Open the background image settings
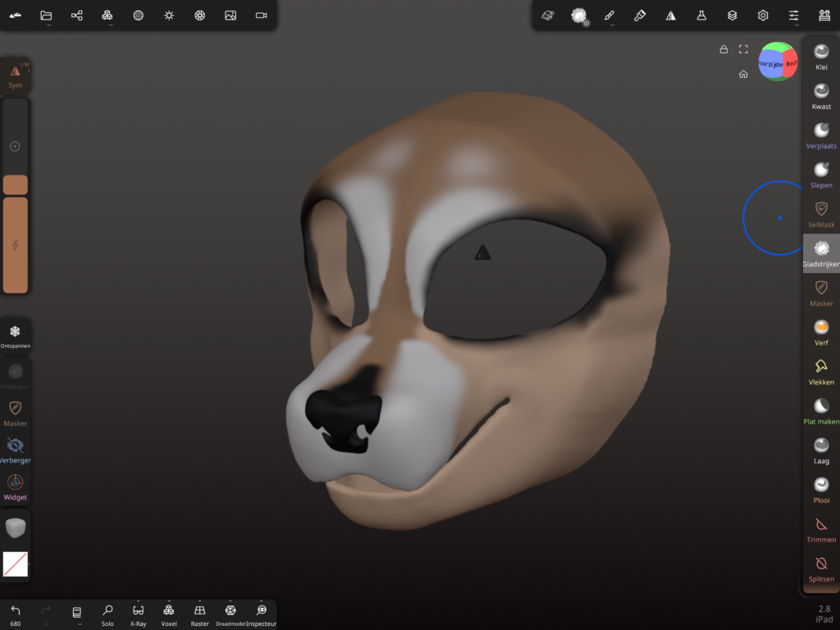 pyautogui.click(x=231, y=16)
